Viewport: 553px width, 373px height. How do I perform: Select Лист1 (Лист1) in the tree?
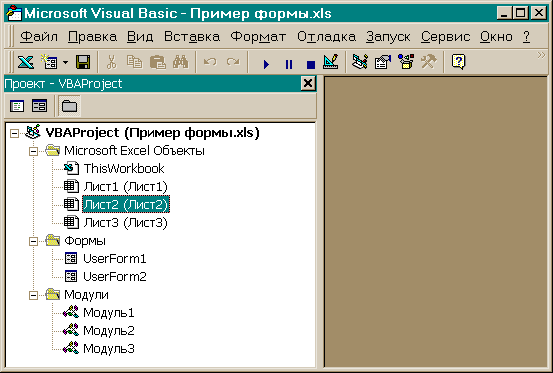125,187
